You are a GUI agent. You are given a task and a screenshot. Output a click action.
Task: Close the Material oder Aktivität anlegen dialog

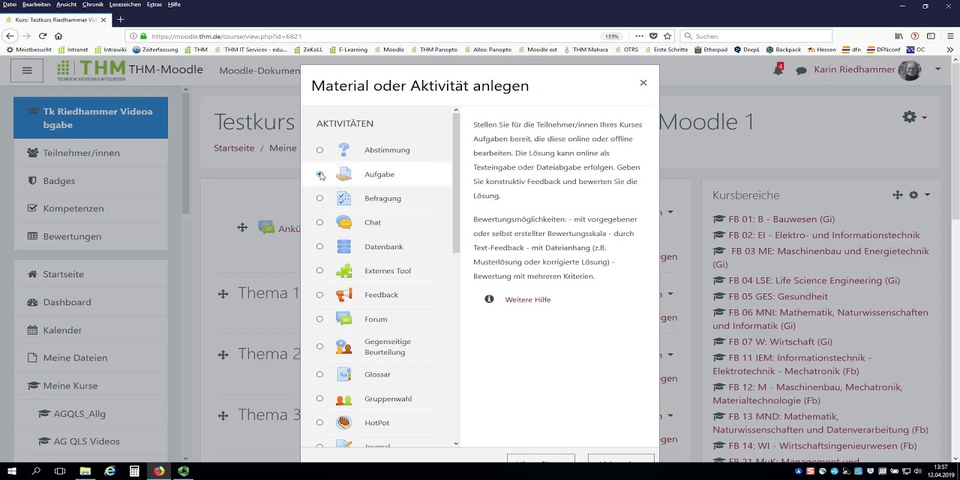click(643, 83)
